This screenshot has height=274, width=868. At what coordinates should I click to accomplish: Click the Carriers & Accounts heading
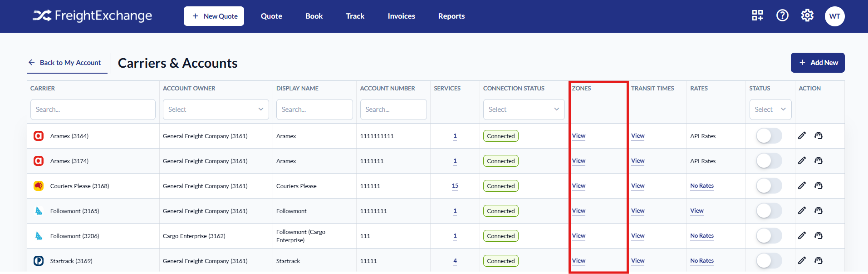(x=177, y=63)
